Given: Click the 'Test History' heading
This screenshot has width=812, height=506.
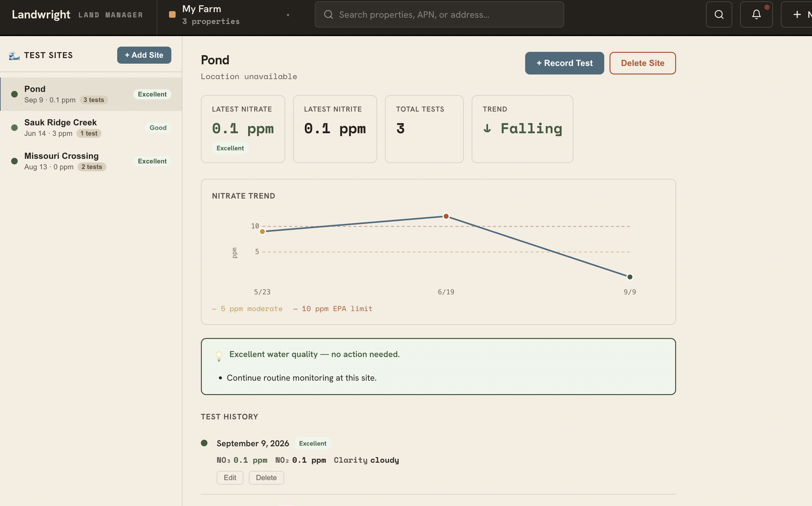Looking at the screenshot, I should 229,417.
